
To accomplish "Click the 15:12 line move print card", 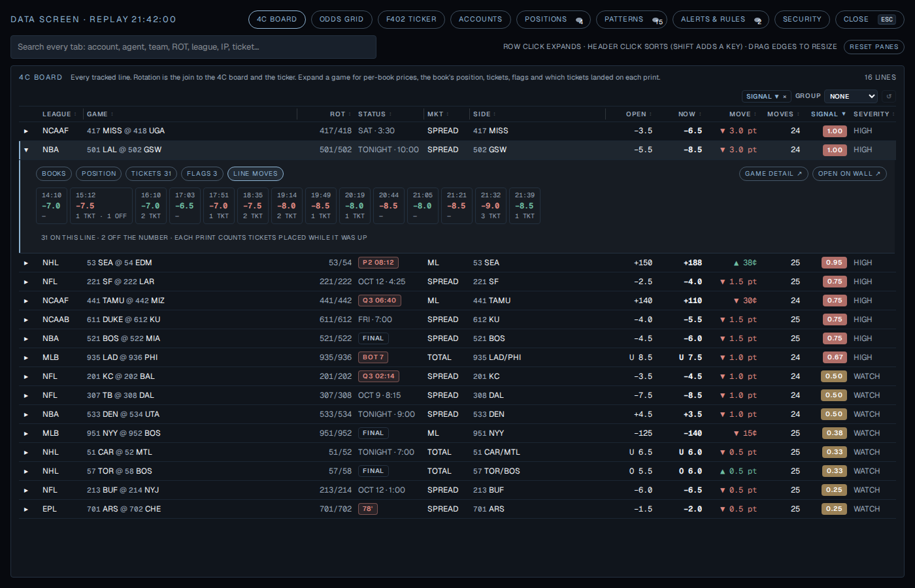I will (x=101, y=206).
